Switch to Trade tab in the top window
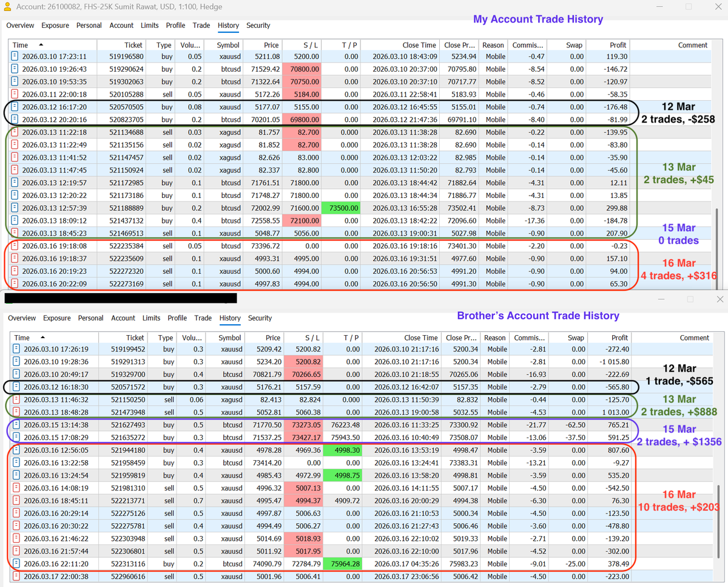Viewport: 728px width, 587px height. pos(201,25)
